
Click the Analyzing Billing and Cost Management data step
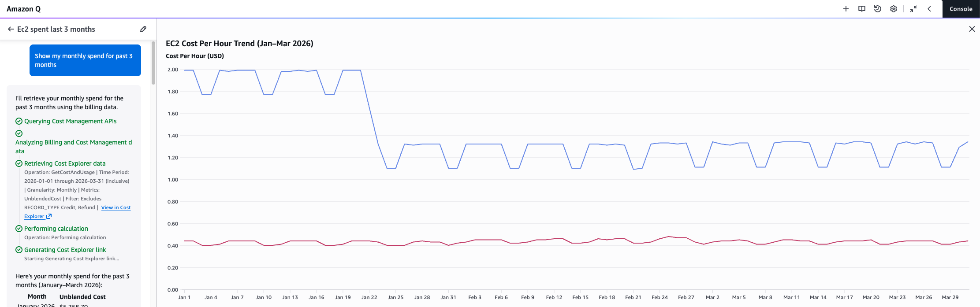click(74, 147)
